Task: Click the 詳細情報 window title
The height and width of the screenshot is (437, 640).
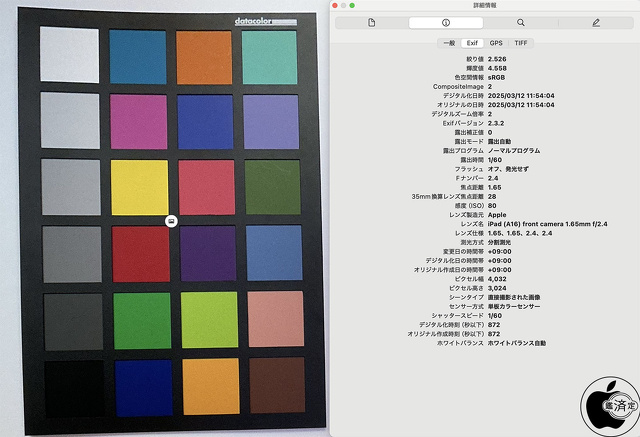Action: 486,5
